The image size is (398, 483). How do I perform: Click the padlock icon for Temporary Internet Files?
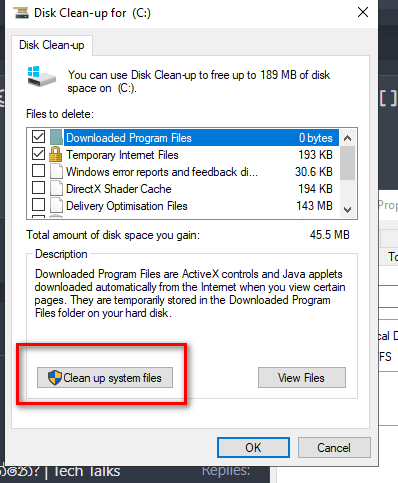point(56,155)
